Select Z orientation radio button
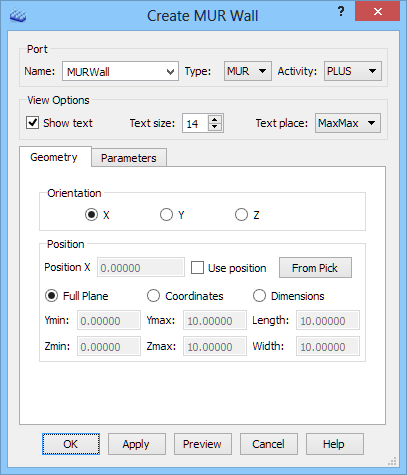The height and width of the screenshot is (475, 407). tap(241, 215)
